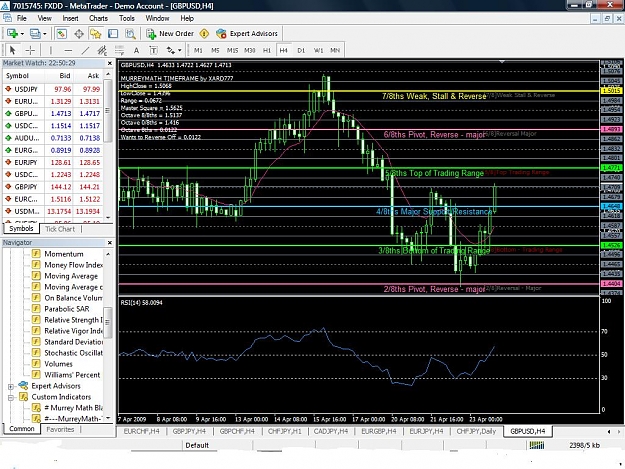
Task: Open the New Chart dropdown arrow
Action: click(x=22, y=34)
